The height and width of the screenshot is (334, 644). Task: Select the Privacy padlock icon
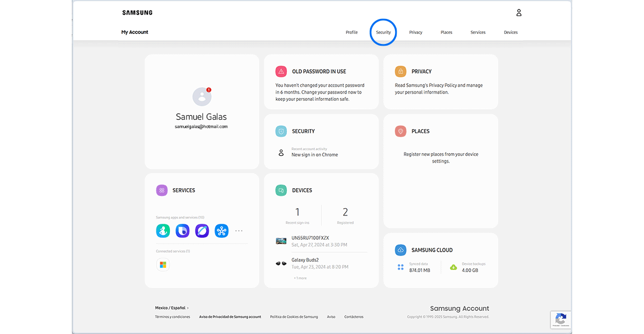coord(400,71)
